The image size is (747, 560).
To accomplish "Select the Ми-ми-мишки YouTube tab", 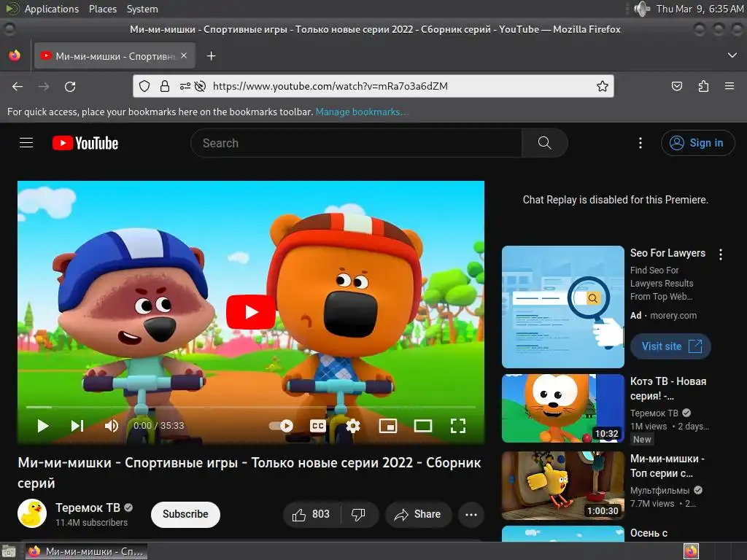I will coord(115,56).
